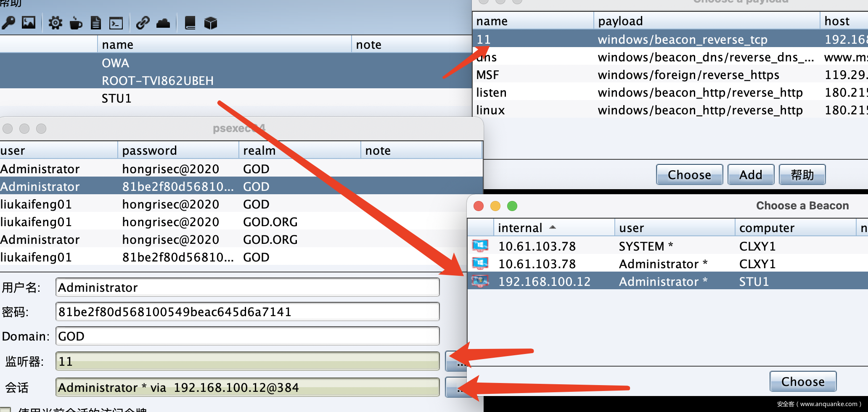Sort targets by the name column header
Viewport: 868px width, 412px height.
[x=224, y=44]
